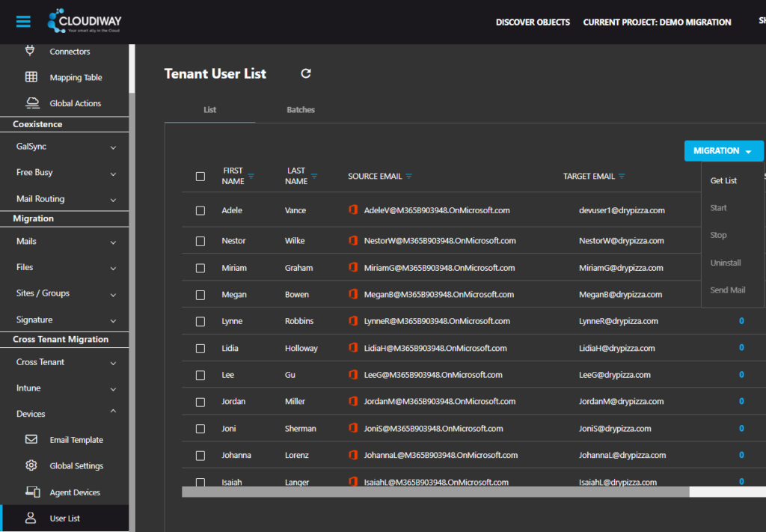The image size is (766, 532).
Task: Choose Start from Migration menu
Action: pyautogui.click(x=718, y=207)
